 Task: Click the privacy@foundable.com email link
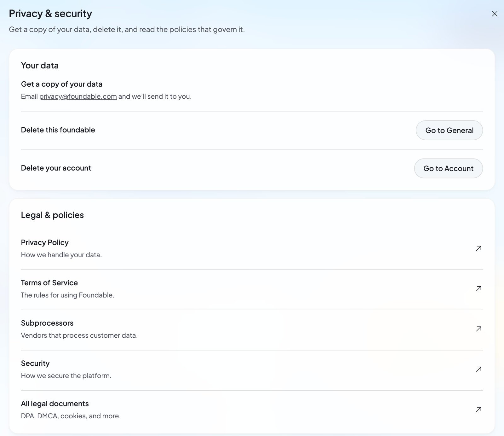click(78, 96)
